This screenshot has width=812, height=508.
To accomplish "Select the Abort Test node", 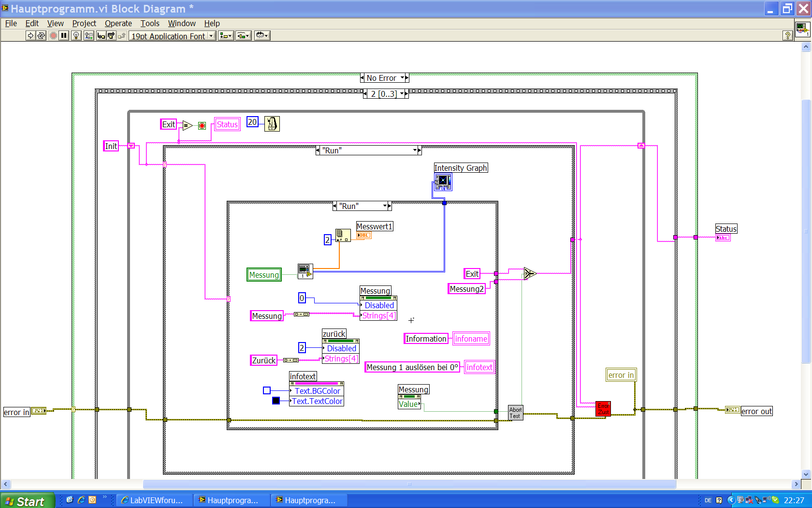I will pyautogui.click(x=516, y=413).
